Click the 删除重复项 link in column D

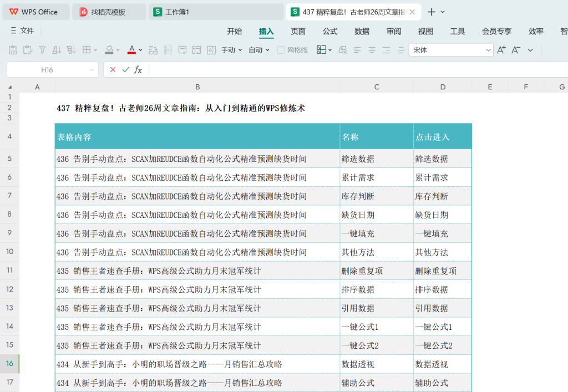(x=436, y=271)
